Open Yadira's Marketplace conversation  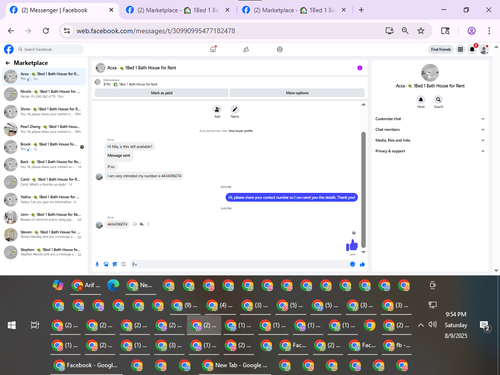pos(44,200)
